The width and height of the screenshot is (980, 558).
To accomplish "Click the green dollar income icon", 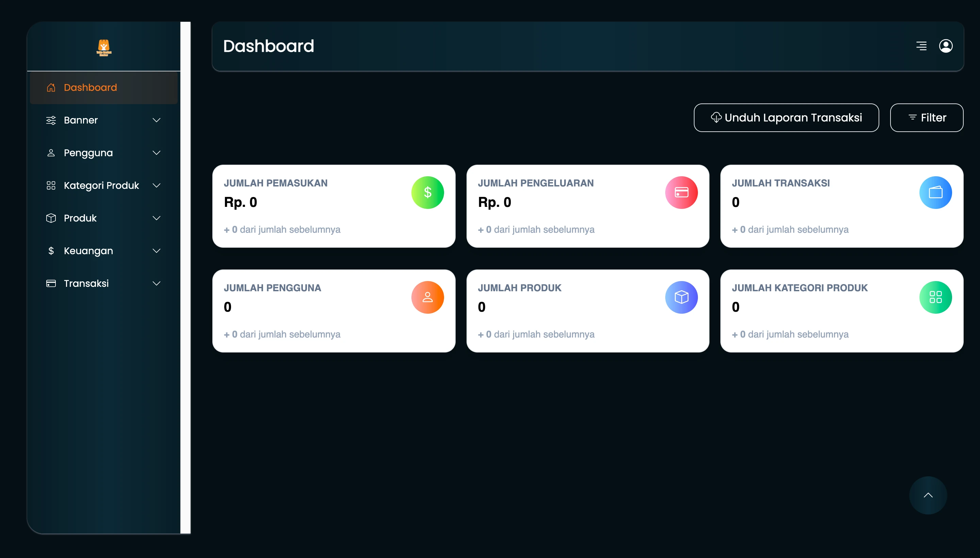I will tap(427, 192).
